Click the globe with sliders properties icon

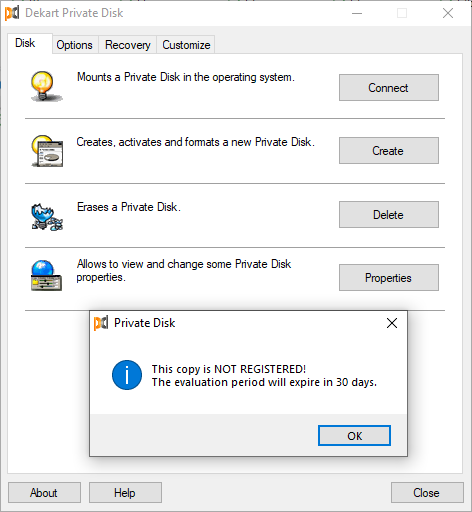[x=46, y=276]
